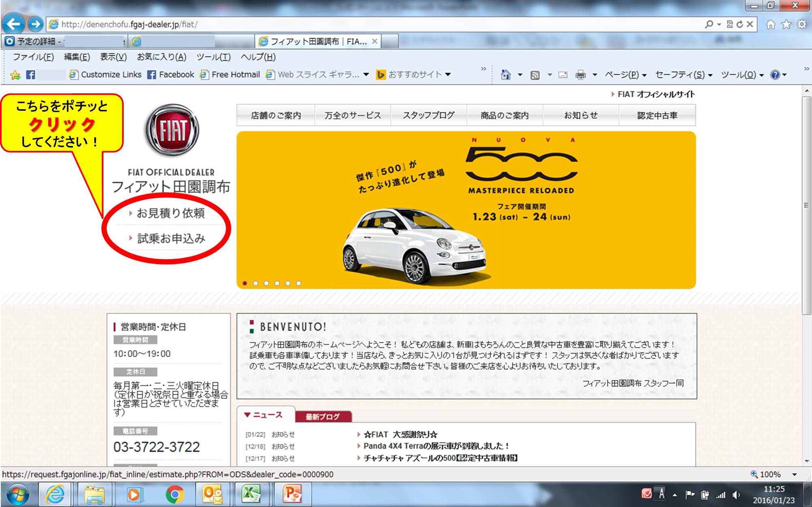Click the 試乗お申込み link
The width and height of the screenshot is (812, 507).
coord(171,238)
